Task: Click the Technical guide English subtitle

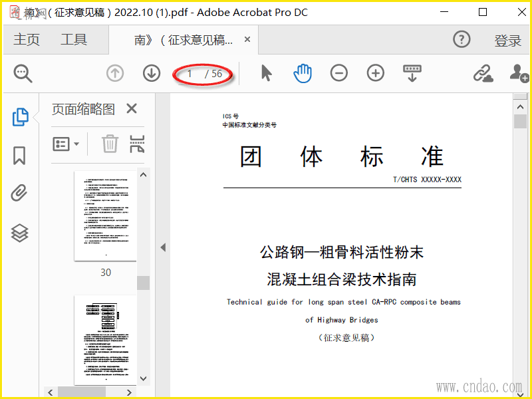Action: [343, 311]
